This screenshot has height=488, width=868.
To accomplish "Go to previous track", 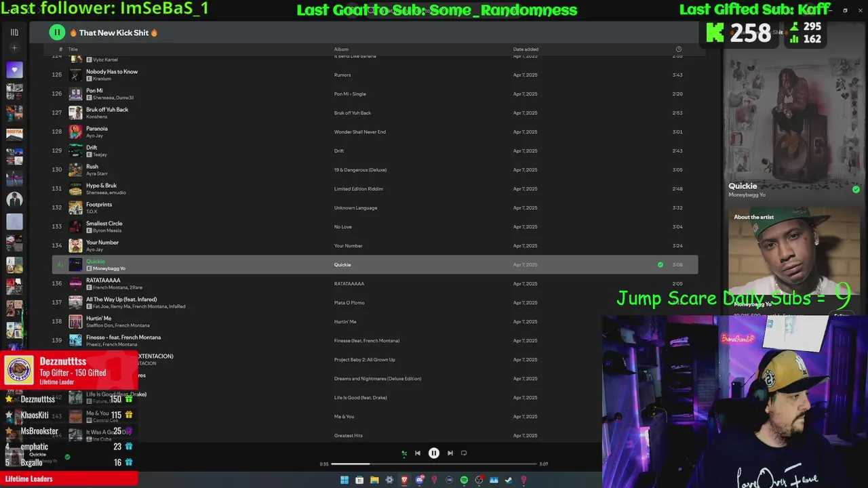I will 418,453.
